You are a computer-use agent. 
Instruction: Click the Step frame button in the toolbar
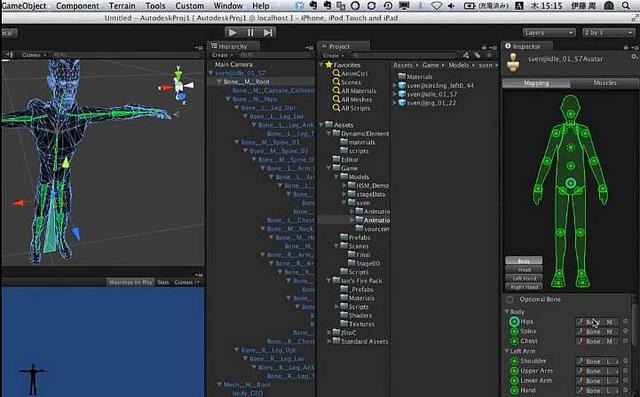coord(268,32)
